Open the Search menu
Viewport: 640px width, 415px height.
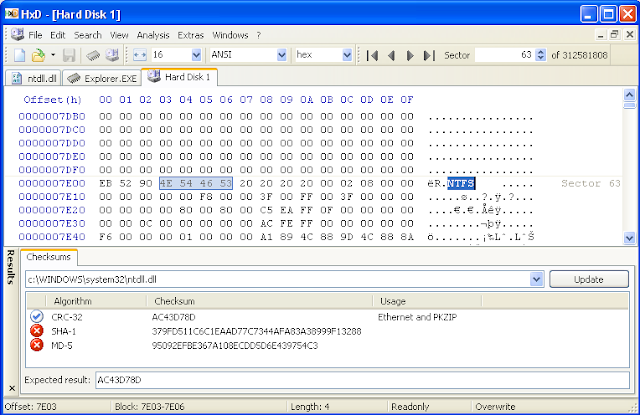(87, 35)
